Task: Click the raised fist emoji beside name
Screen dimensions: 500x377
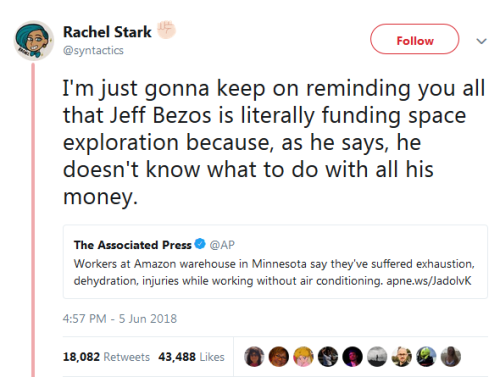Action: pyautogui.click(x=166, y=30)
